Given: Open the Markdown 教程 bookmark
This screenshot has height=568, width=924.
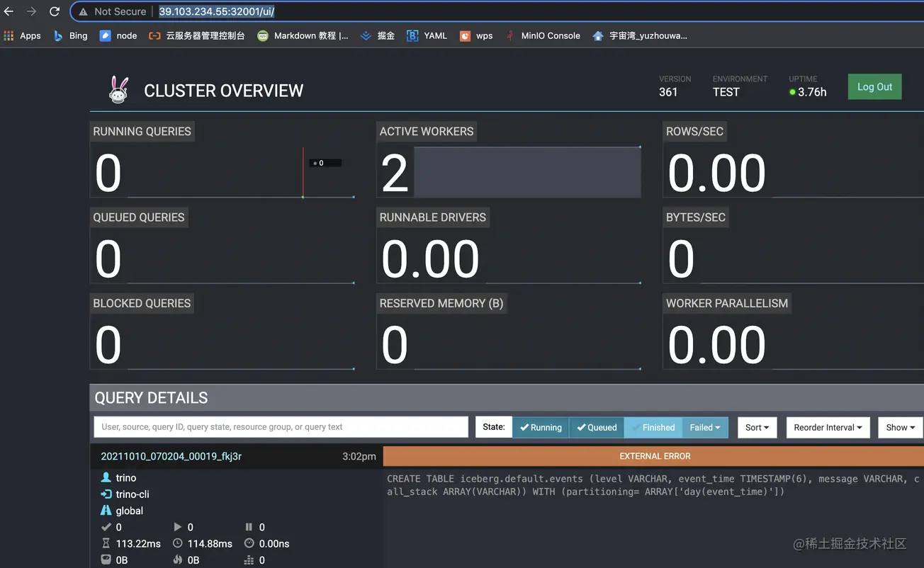Looking at the screenshot, I should (303, 35).
